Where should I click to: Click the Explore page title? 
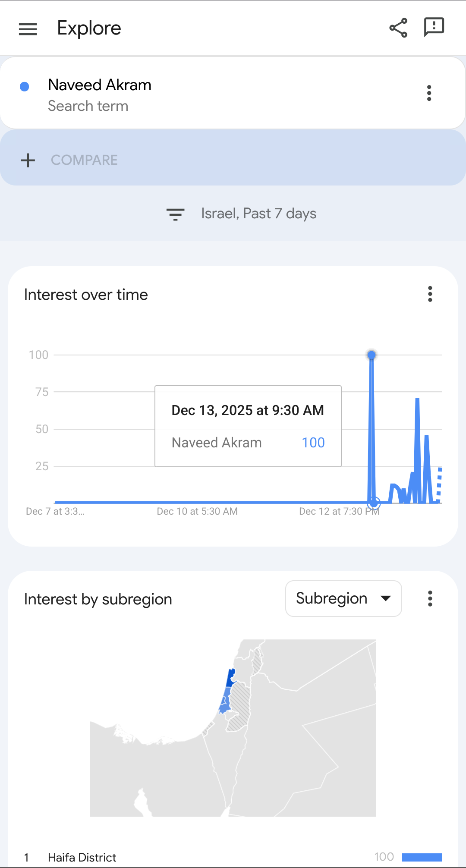tap(89, 28)
